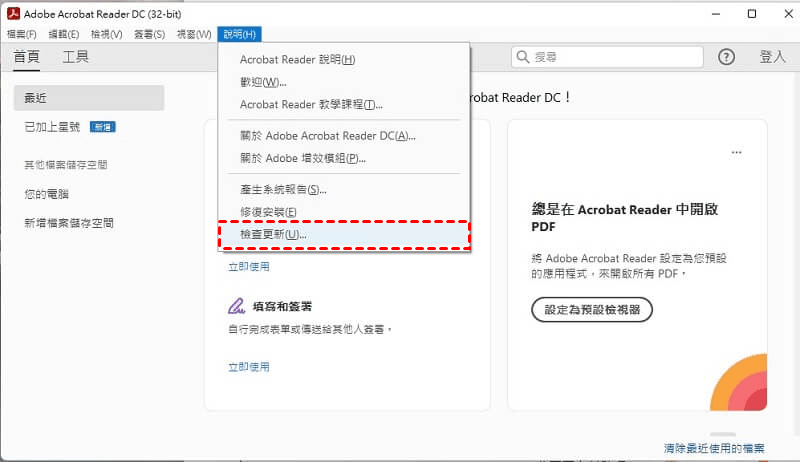Click the Adobe Acrobat logo in title bar
This screenshot has height=462, width=800.
(x=13, y=14)
